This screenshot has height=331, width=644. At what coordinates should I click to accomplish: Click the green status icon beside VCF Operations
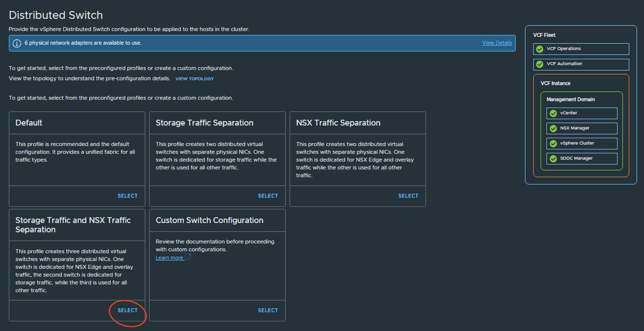[x=539, y=49]
